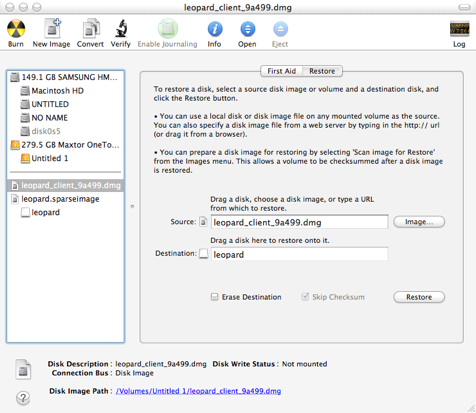The height and width of the screenshot is (413, 476).
Task: Select the 279.5 GB Maxtor OneTouch disk
Action: [65, 145]
